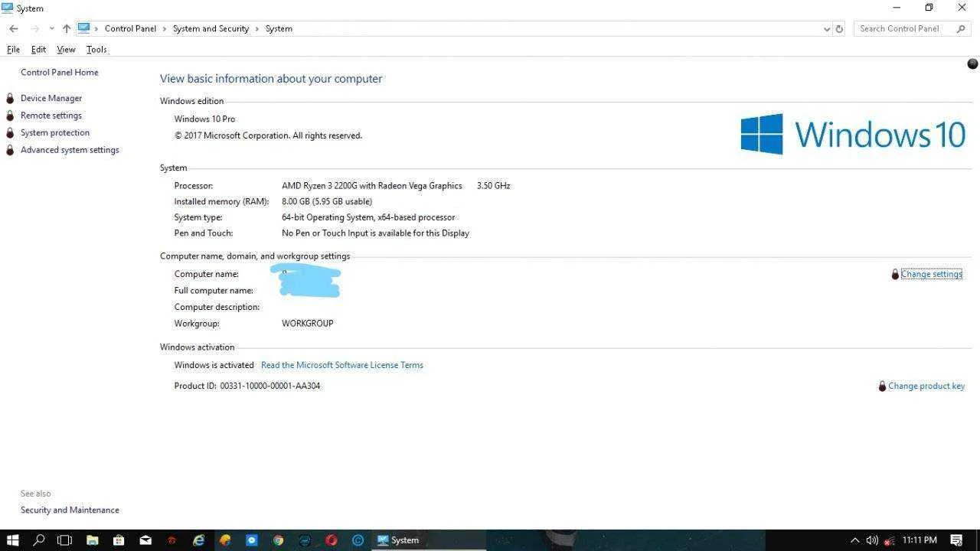Viewport: 980px width, 551px height.
Task: Open Messenger from the taskbar
Action: pyautogui.click(x=252, y=540)
